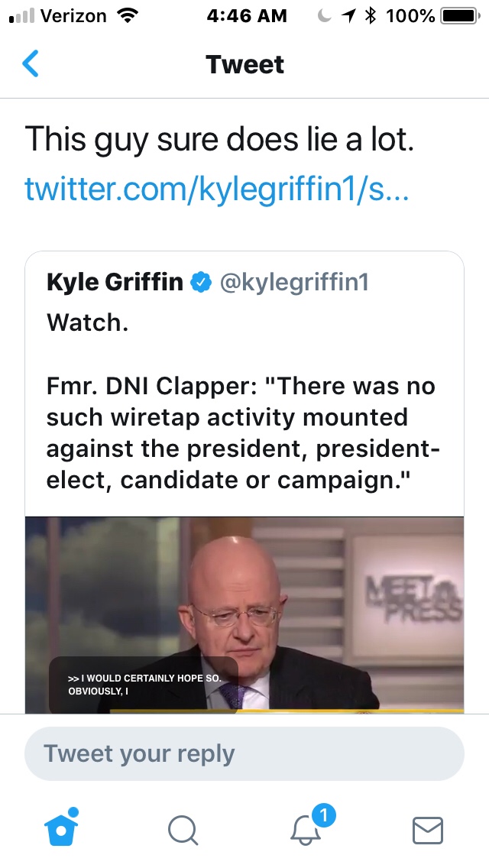This screenshot has height=868, width=489.
Task: Tap the blue back arrow
Action: (x=31, y=64)
